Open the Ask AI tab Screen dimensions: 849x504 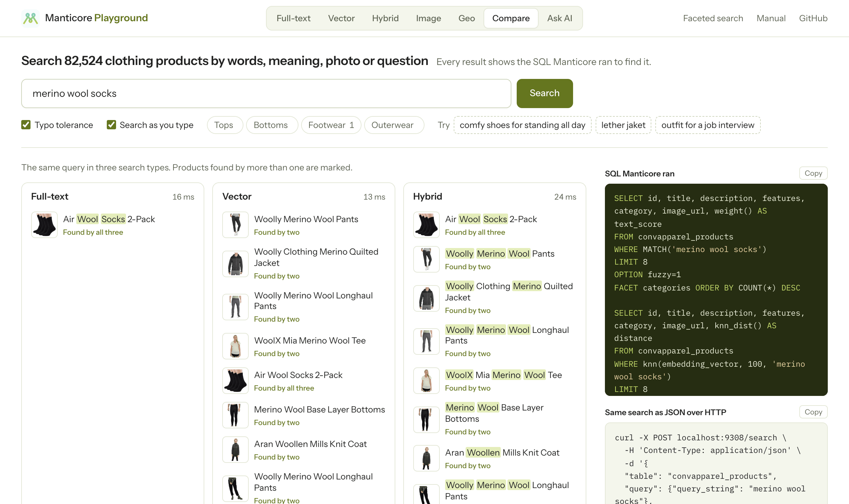click(559, 18)
